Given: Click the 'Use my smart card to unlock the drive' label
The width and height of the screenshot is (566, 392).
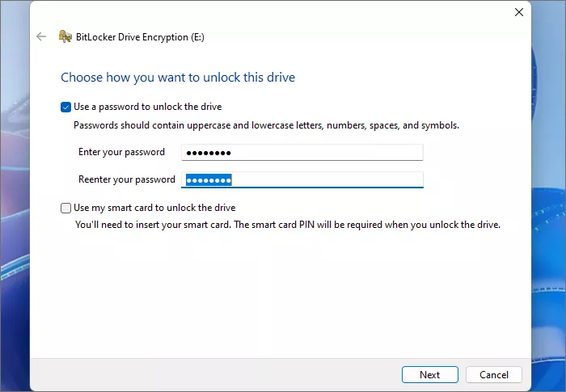Looking at the screenshot, I should [154, 208].
